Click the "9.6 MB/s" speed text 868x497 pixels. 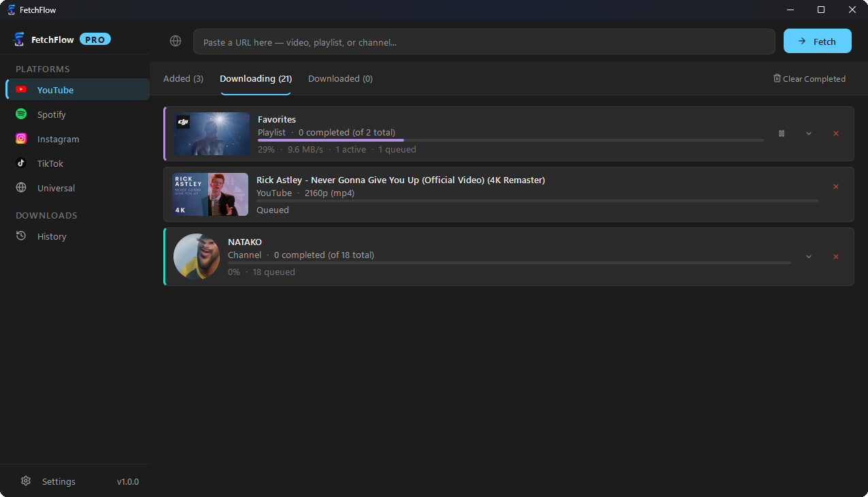[x=305, y=149]
